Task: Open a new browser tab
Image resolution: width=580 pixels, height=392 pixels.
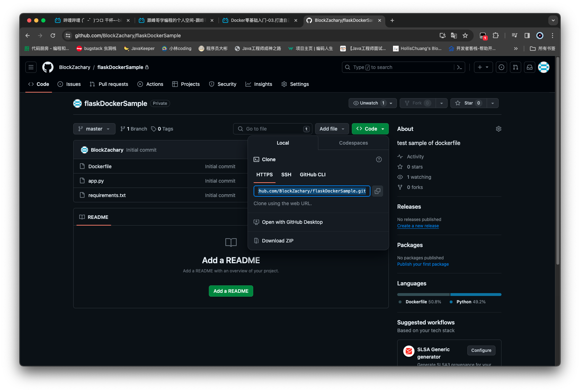Action: [392, 20]
